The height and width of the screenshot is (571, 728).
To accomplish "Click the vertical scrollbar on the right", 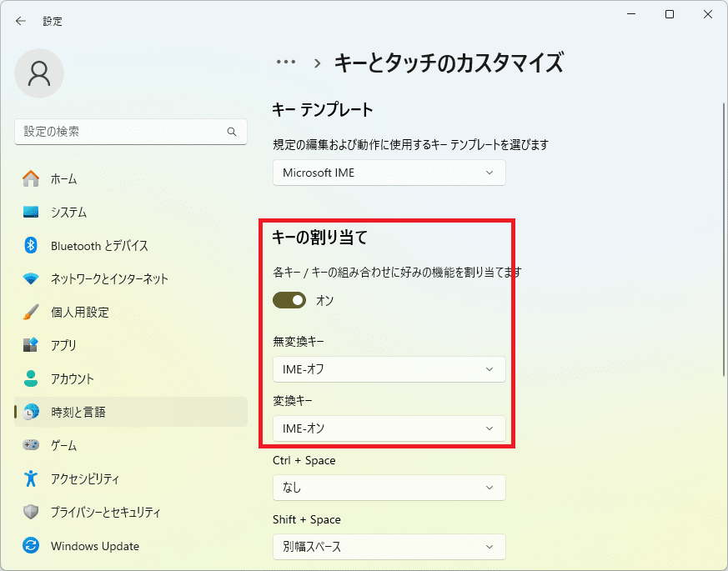I will (724, 239).
